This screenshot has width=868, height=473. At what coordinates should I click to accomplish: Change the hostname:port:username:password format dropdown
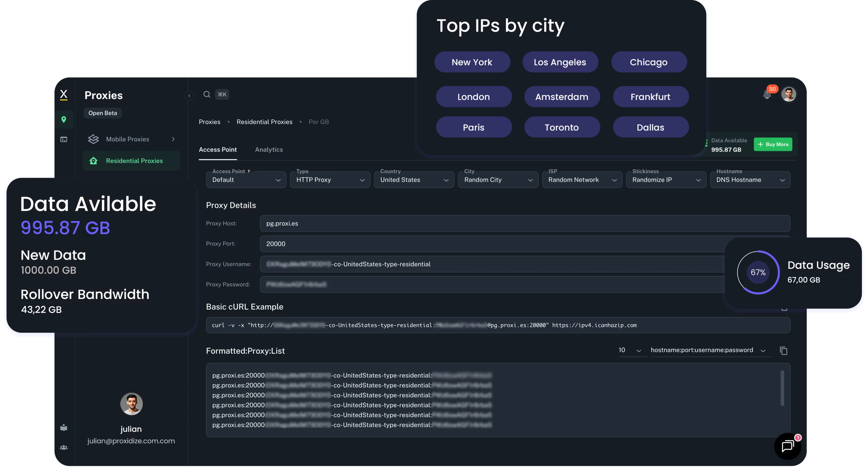[708, 350]
